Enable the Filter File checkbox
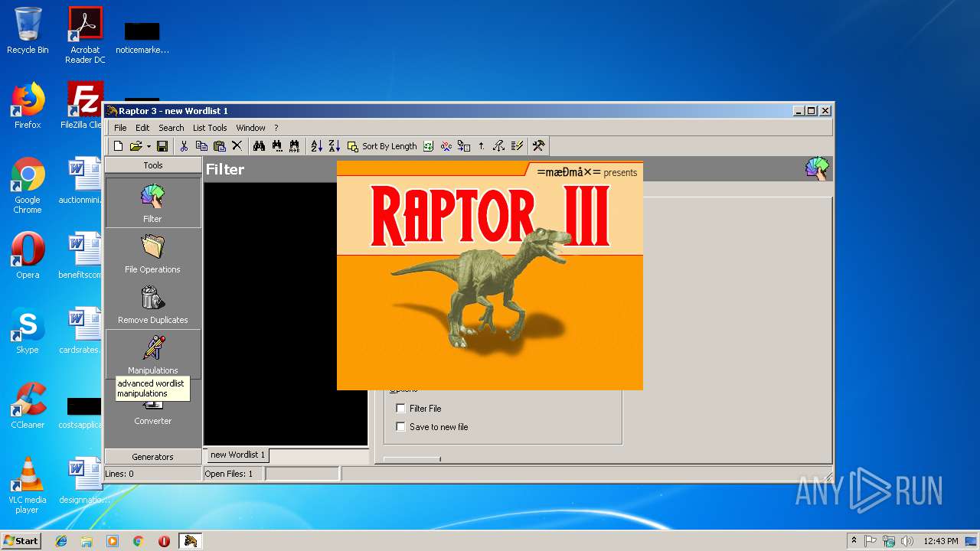The image size is (980, 551). pyautogui.click(x=400, y=409)
